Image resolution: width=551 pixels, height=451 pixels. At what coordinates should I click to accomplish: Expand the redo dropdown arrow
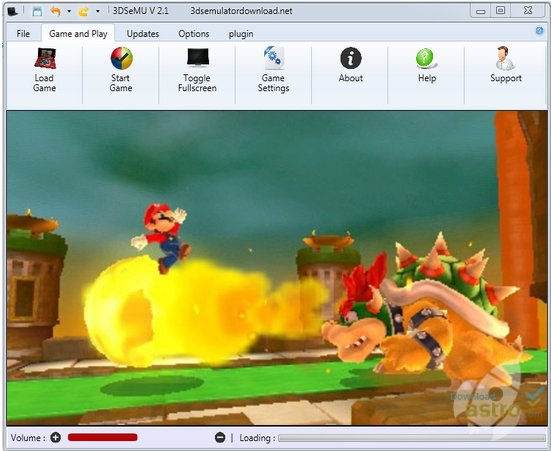pyautogui.click(x=97, y=11)
